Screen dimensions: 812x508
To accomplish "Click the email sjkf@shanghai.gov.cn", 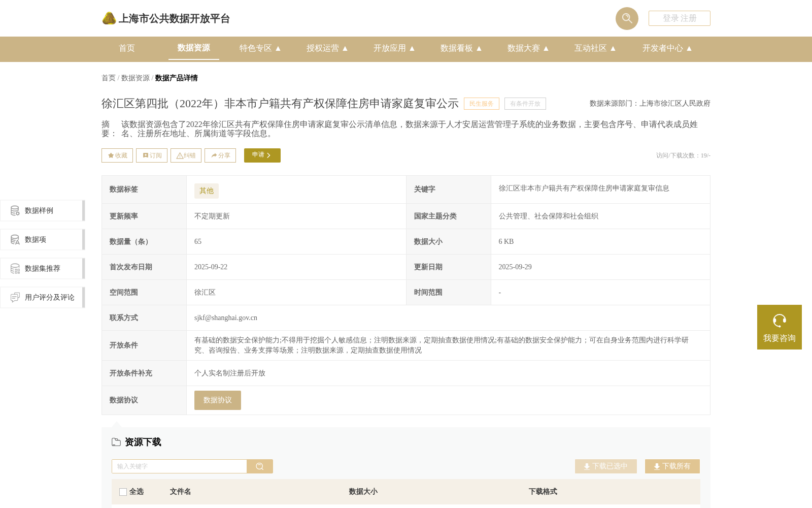I will tap(226, 318).
